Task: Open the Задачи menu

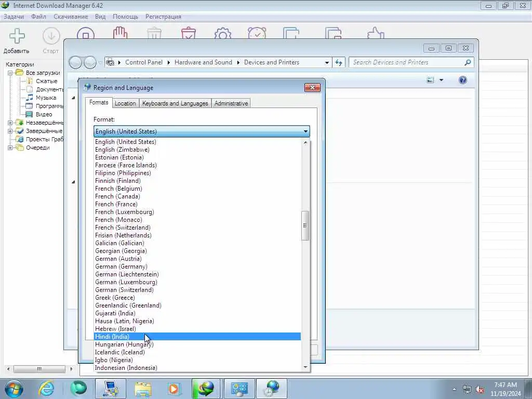Action: coord(14,17)
